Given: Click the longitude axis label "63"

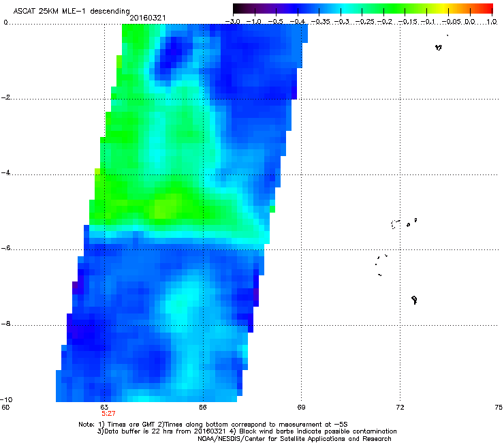Looking at the screenshot, I should tap(104, 408).
